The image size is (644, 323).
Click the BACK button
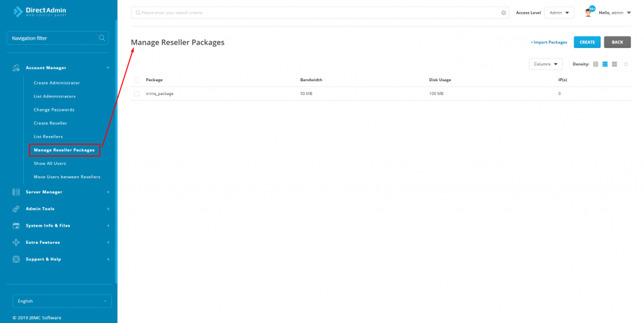click(617, 42)
